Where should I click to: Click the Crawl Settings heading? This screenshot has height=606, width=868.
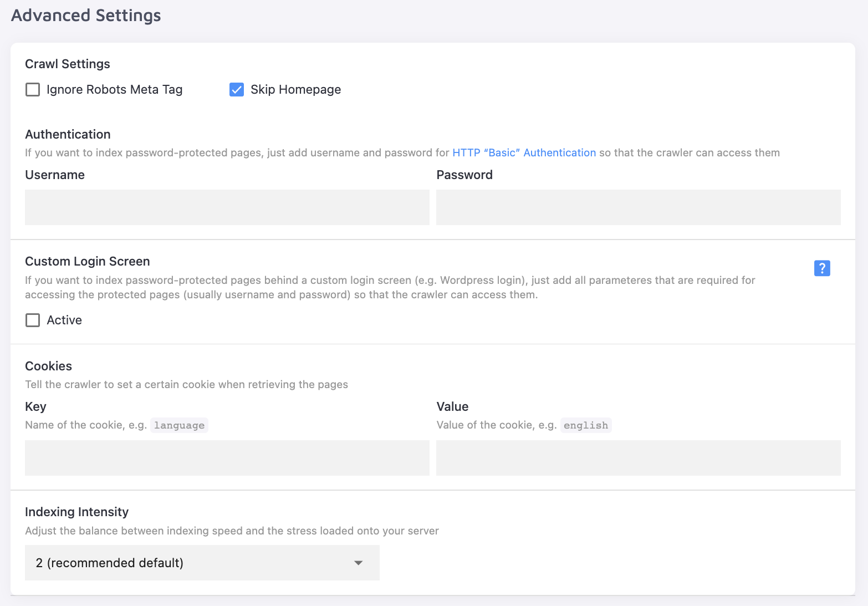[68, 64]
